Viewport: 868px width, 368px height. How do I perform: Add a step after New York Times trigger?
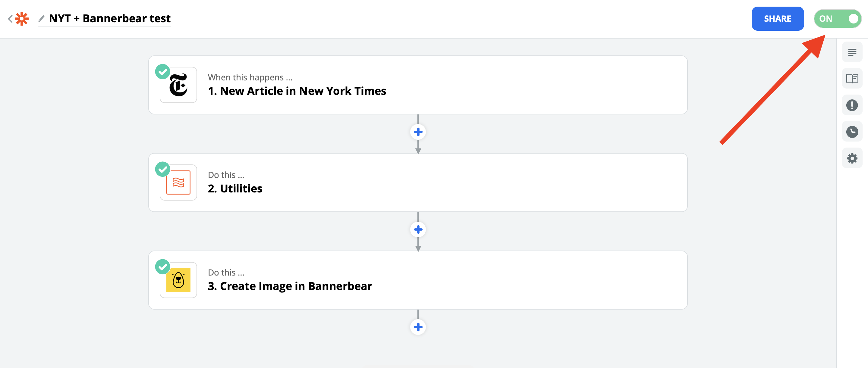[x=418, y=132]
